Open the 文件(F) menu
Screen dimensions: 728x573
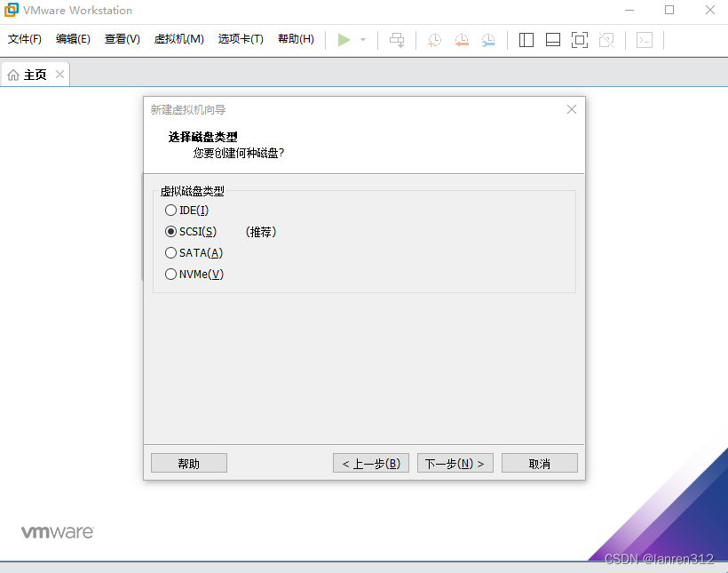25,39
